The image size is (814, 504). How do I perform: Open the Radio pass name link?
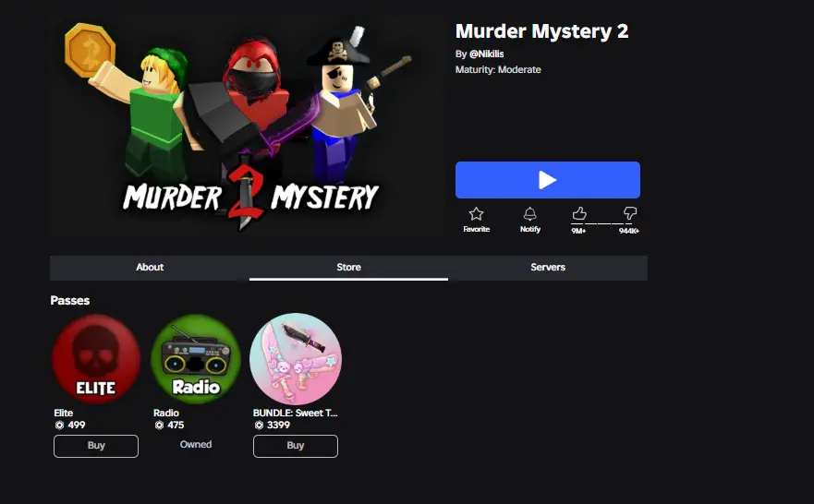coord(166,413)
